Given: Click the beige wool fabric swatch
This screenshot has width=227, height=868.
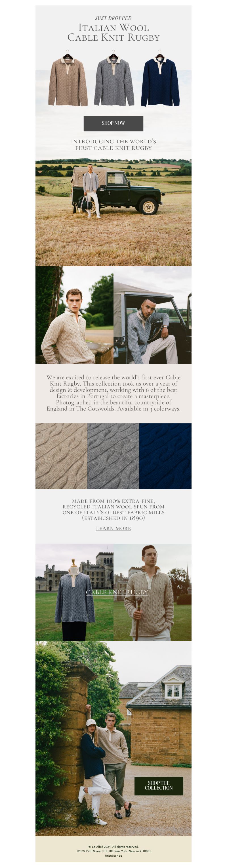Looking at the screenshot, I should click(x=61, y=456).
